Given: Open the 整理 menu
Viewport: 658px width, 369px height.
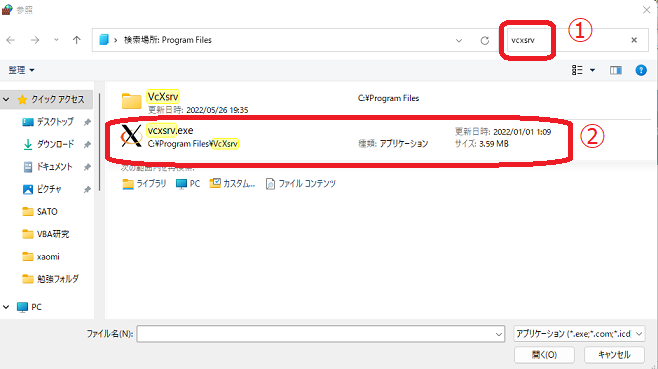Looking at the screenshot, I should coord(21,70).
